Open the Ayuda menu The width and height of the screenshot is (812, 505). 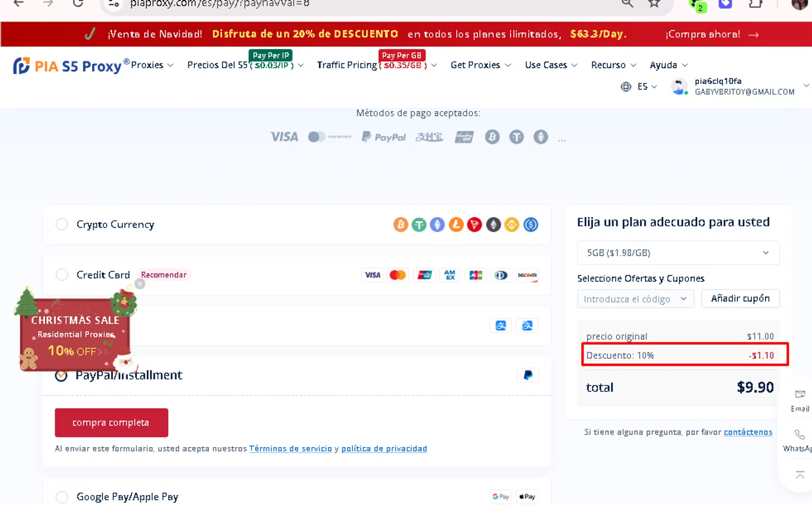tap(669, 65)
